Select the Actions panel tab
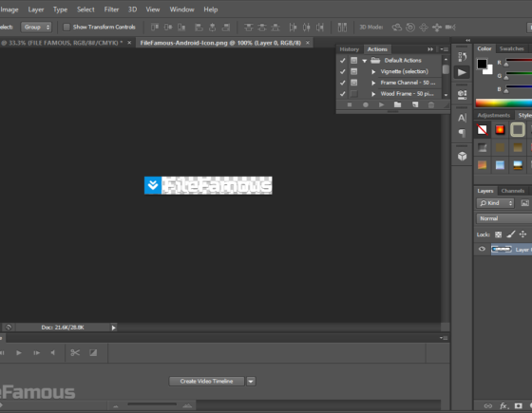Image resolution: width=532 pixels, height=413 pixels. (x=377, y=49)
